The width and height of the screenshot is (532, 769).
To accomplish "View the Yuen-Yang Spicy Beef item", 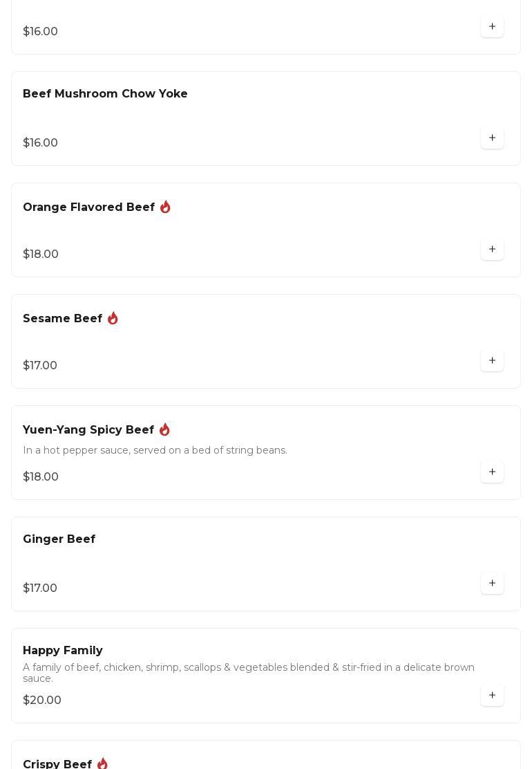I will [x=88, y=430].
